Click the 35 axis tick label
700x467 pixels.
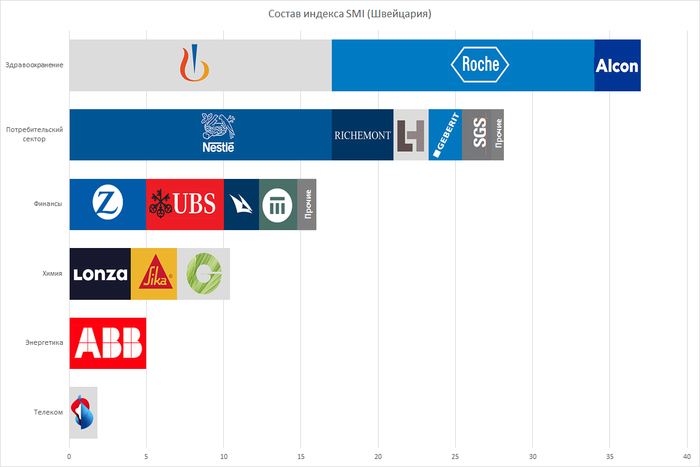click(x=610, y=456)
